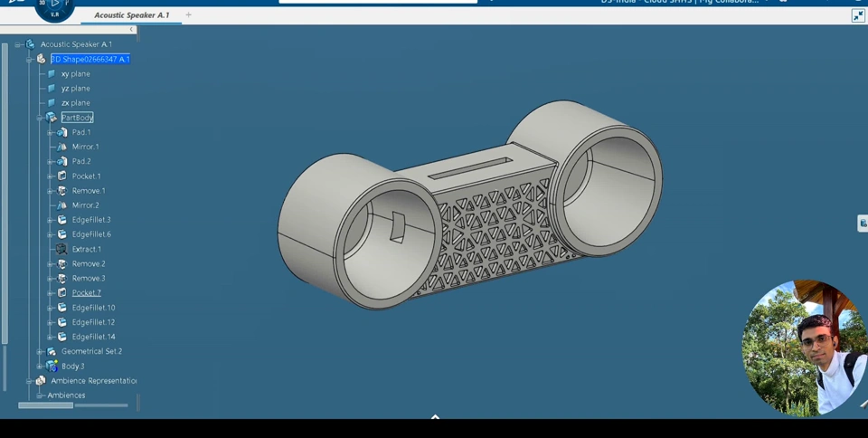Select the zx plane icon
This screenshot has height=438, width=868.
point(52,103)
